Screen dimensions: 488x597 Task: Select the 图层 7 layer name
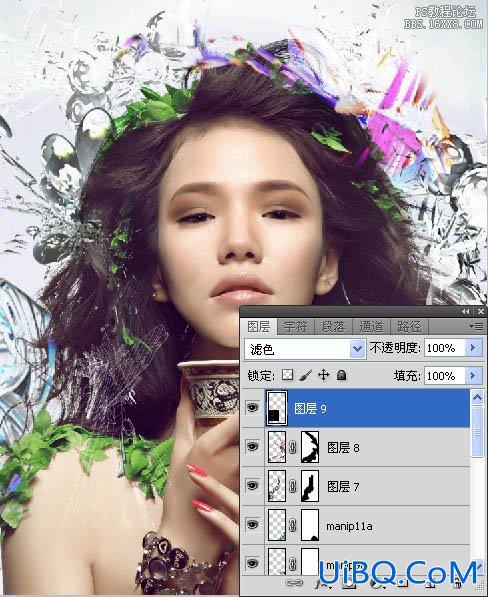[343, 486]
